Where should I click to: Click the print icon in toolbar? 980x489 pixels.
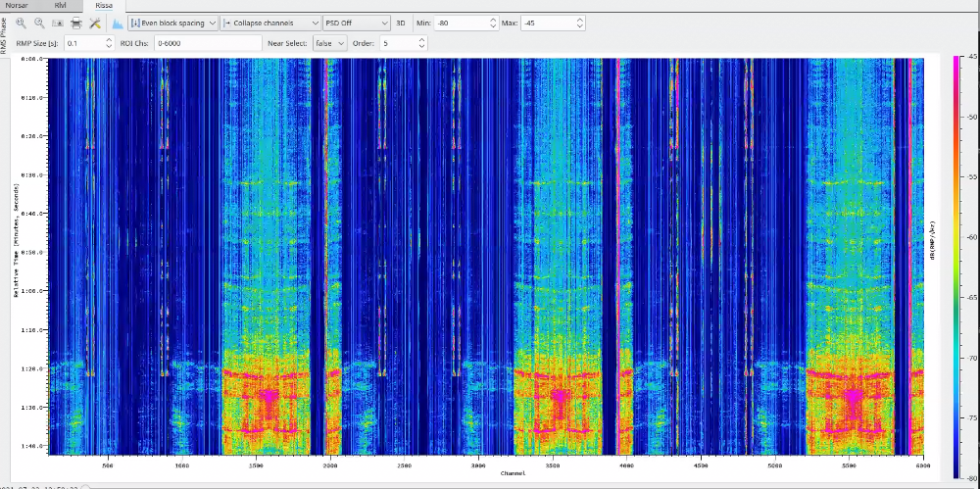coord(76,23)
